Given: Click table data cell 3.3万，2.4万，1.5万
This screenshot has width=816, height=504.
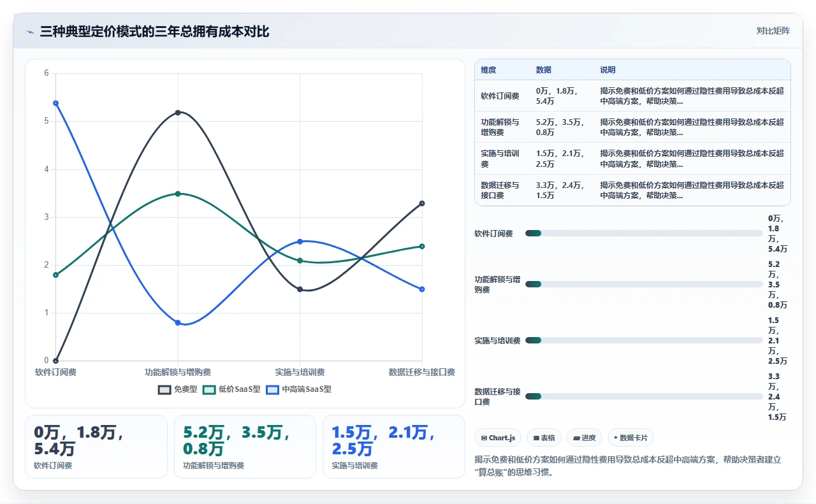Looking at the screenshot, I should pyautogui.click(x=562, y=191).
